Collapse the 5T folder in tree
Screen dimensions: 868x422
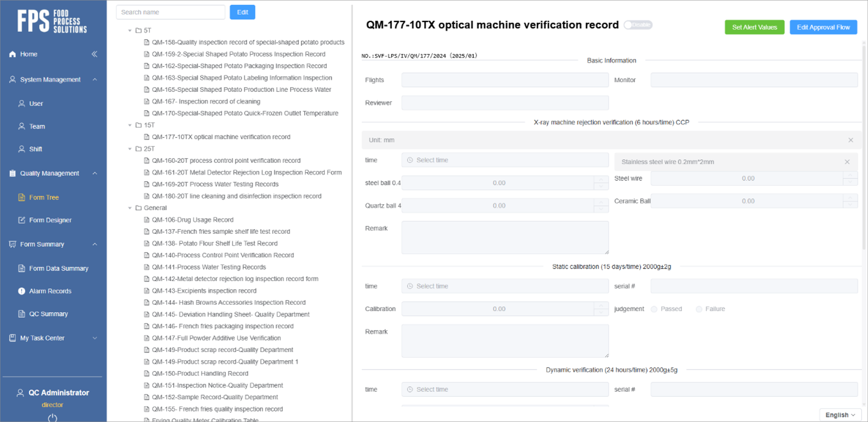[x=130, y=31]
